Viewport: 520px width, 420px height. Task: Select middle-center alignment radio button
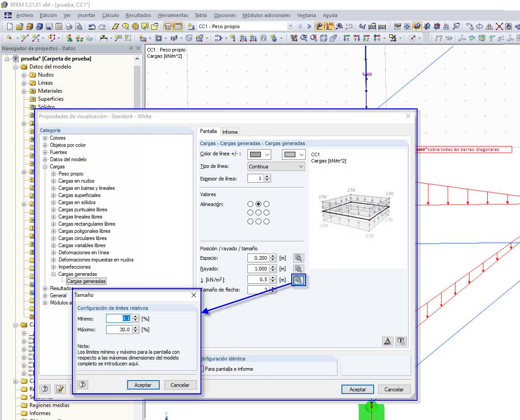click(258, 213)
